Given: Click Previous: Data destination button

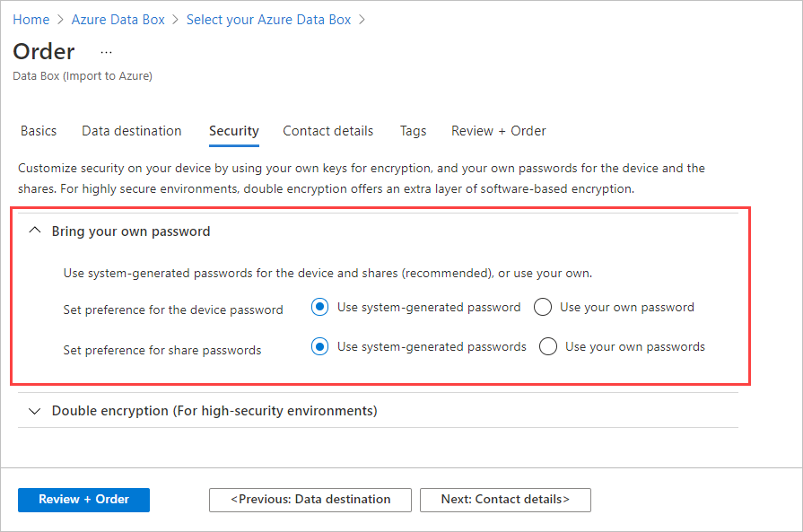Looking at the screenshot, I should [310, 500].
